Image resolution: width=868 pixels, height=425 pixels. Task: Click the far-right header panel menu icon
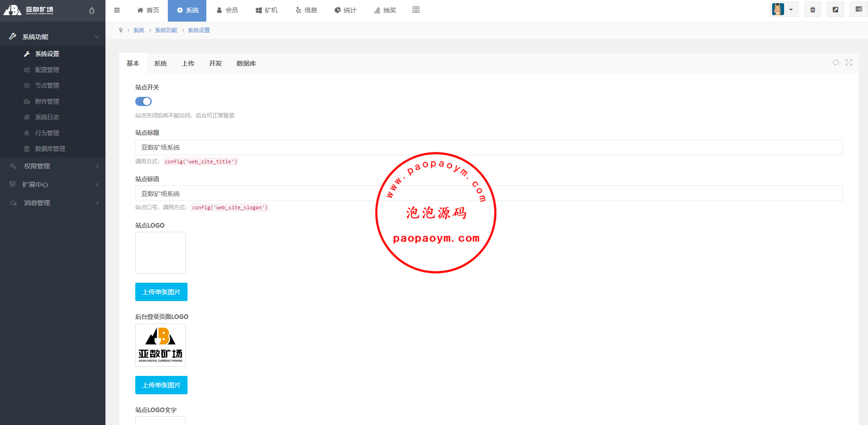(858, 10)
